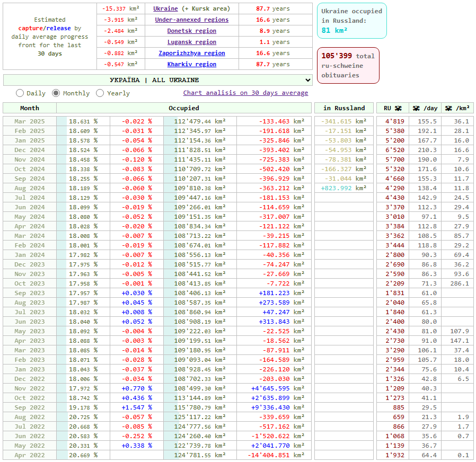Click the +823.992 km² in Russland value
The image size is (476, 462).
pos(343,188)
